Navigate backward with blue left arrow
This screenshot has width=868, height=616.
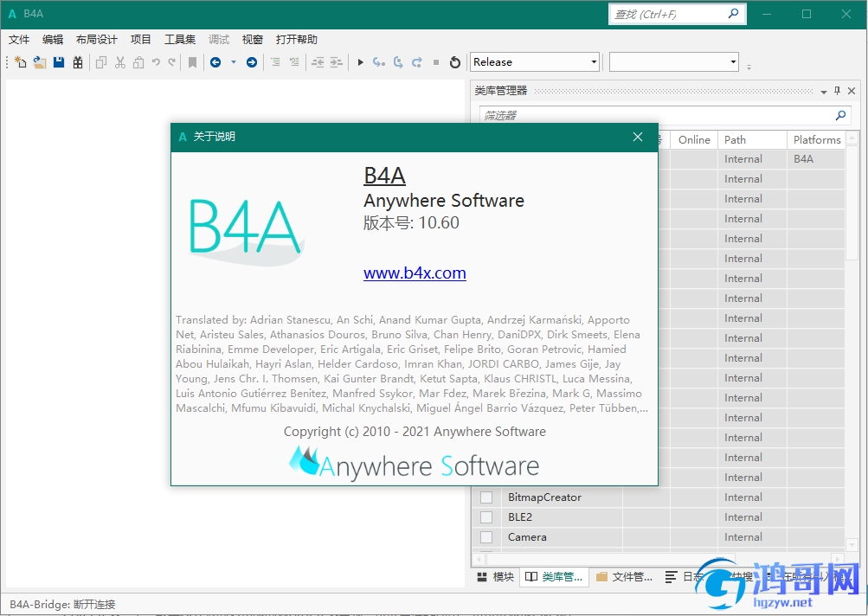click(x=215, y=62)
